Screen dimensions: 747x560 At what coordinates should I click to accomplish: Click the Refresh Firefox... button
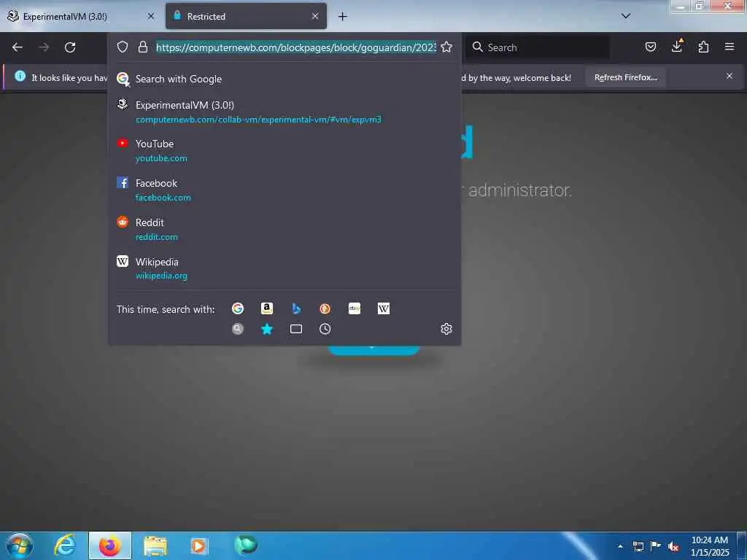tap(625, 77)
